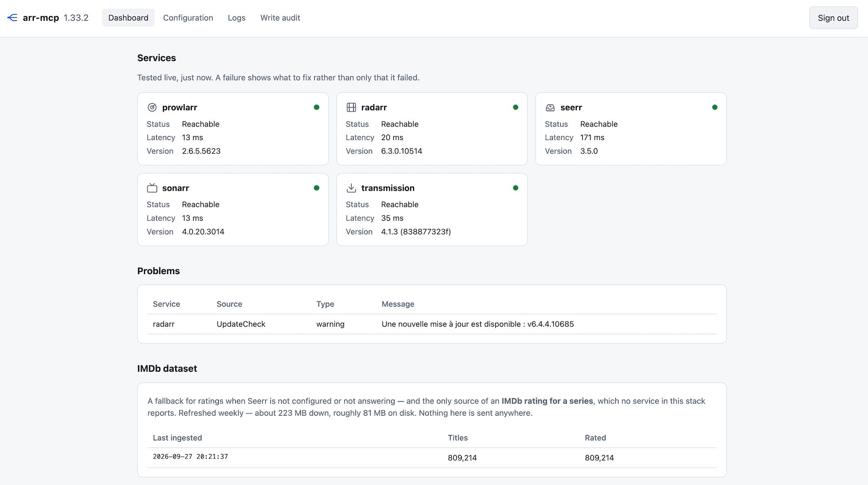This screenshot has width=868, height=485.
Task: Click sonarr version 4.0.20.3014
Action: click(x=203, y=232)
